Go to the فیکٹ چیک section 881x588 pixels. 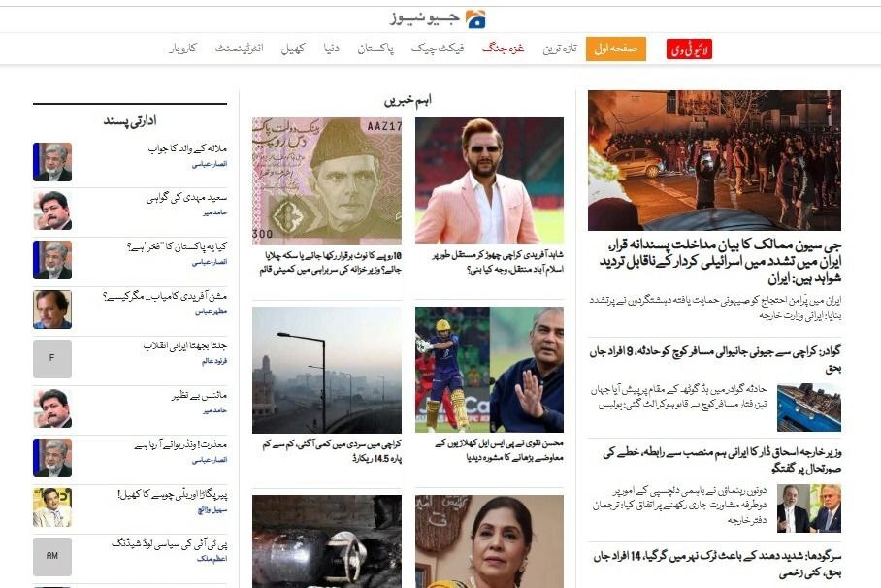tap(438, 49)
